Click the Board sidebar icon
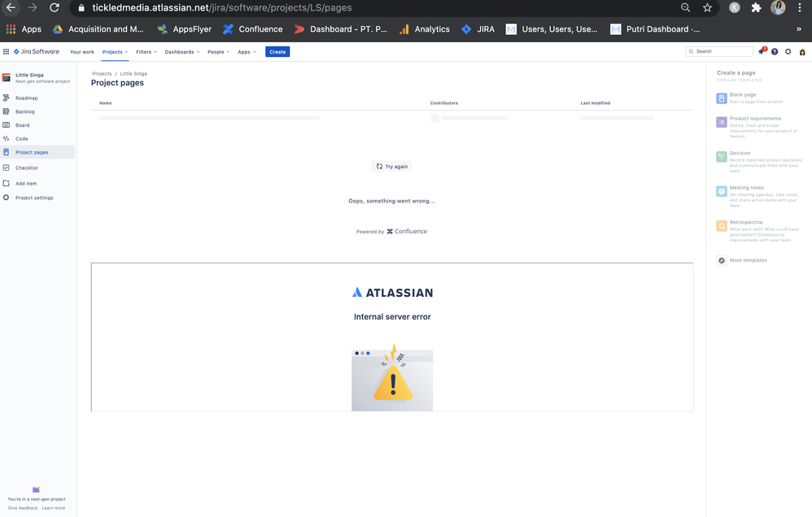Viewport: 812px width, 517px height. pyautogui.click(x=7, y=124)
